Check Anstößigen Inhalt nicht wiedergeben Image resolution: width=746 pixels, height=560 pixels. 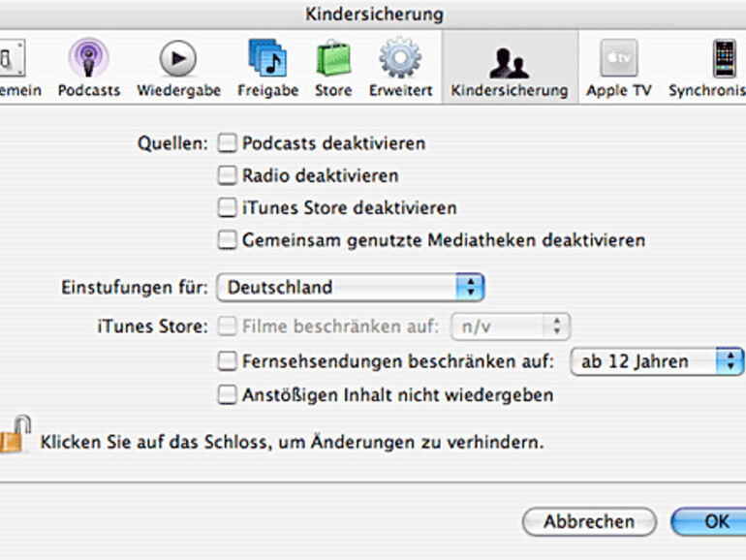(x=227, y=395)
